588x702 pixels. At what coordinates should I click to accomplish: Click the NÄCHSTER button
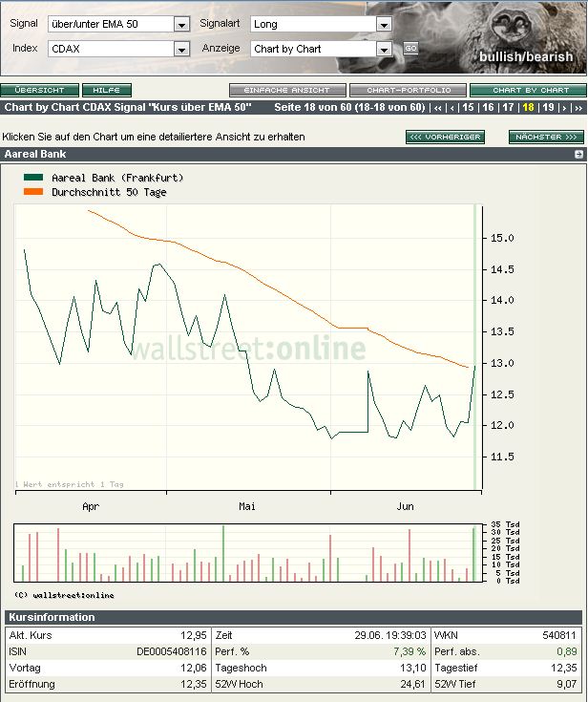(546, 137)
